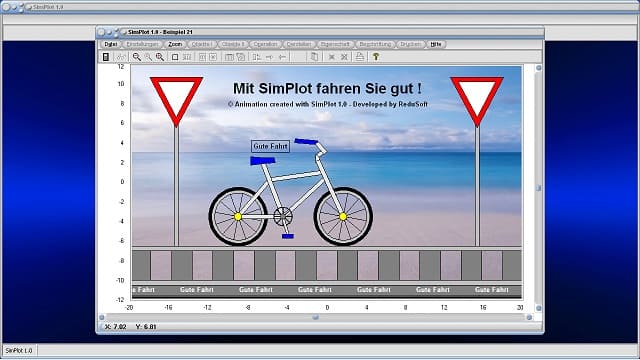This screenshot has width=640, height=360.
Task: Click the outer 'SimPlot 1.0' window title
Action: tap(48, 7)
